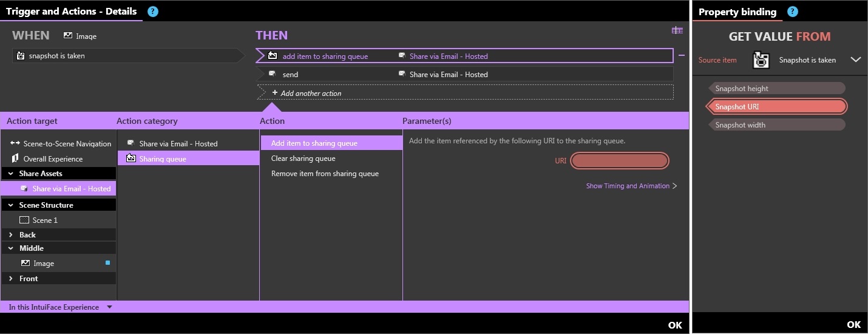Click Add another action
The height and width of the screenshot is (334, 868).
pos(310,93)
